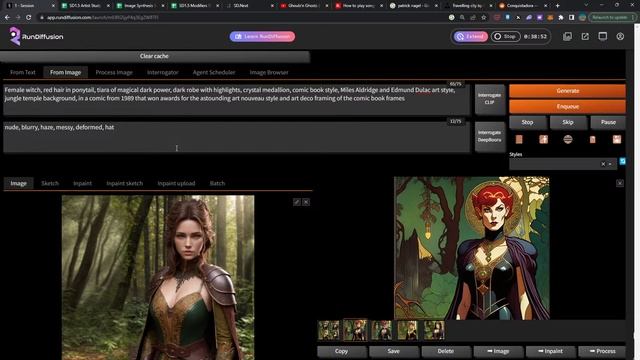This screenshot has height=360, width=640.
Task: Switch to the From Text tab
Action: click(23, 72)
